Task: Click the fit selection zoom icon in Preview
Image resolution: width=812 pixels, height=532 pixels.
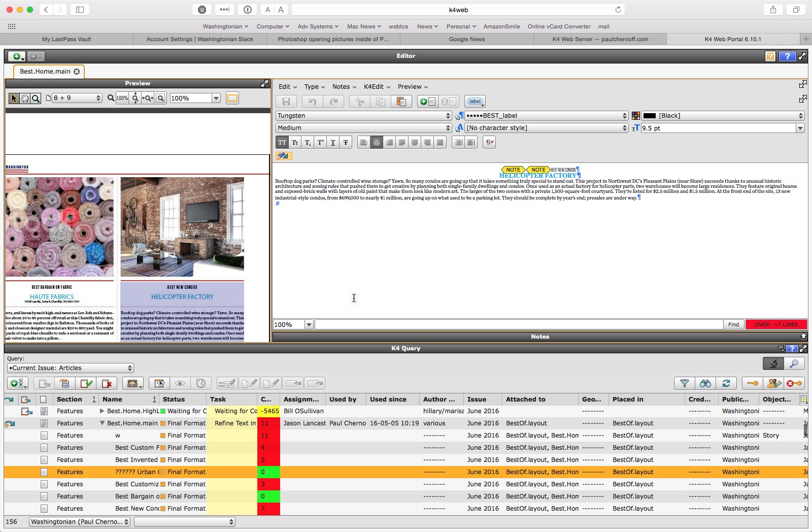Action: point(160,98)
